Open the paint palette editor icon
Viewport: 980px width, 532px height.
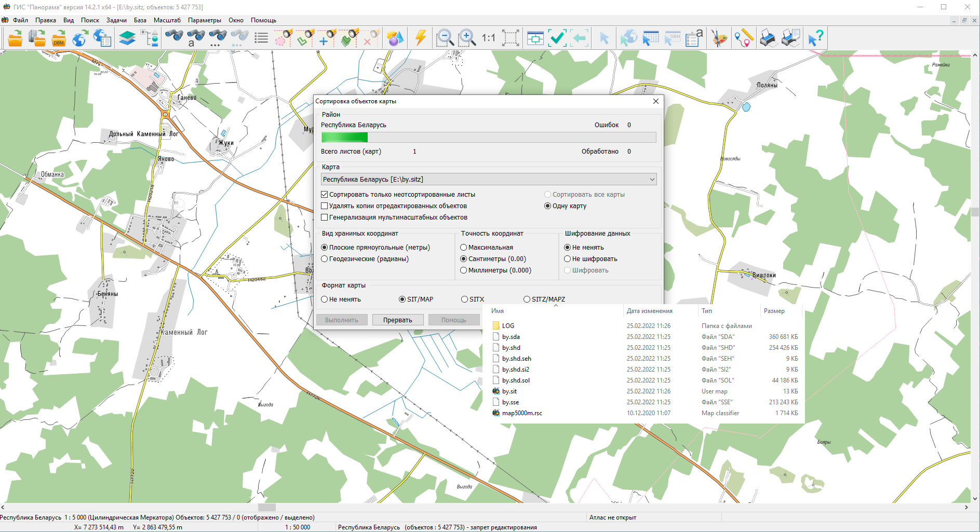pyautogui.click(x=719, y=38)
